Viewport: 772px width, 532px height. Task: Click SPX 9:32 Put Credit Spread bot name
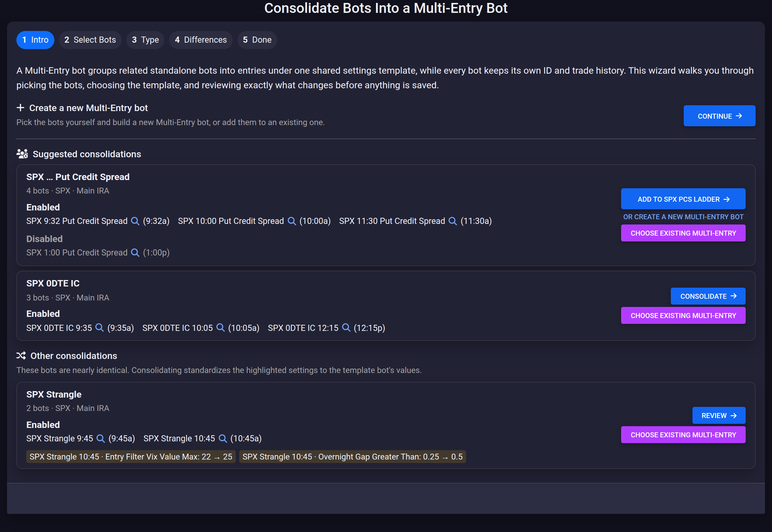pos(77,221)
